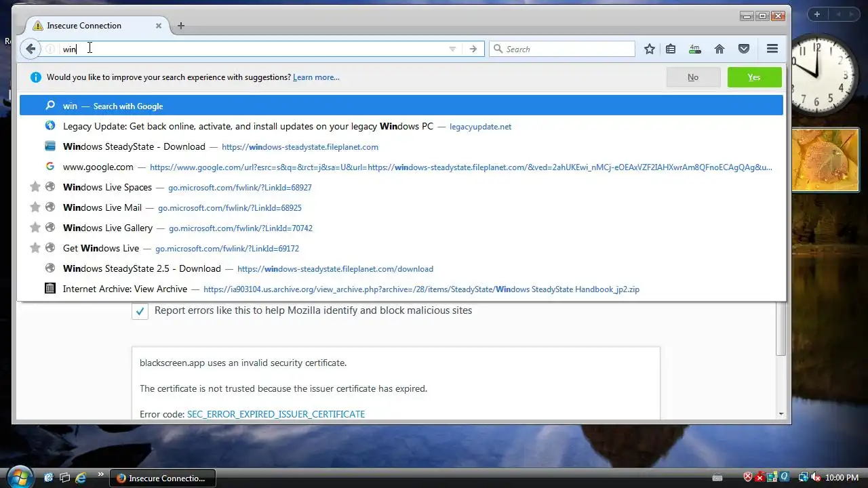Open Windows SteadyState - Download suggestion

click(x=401, y=146)
